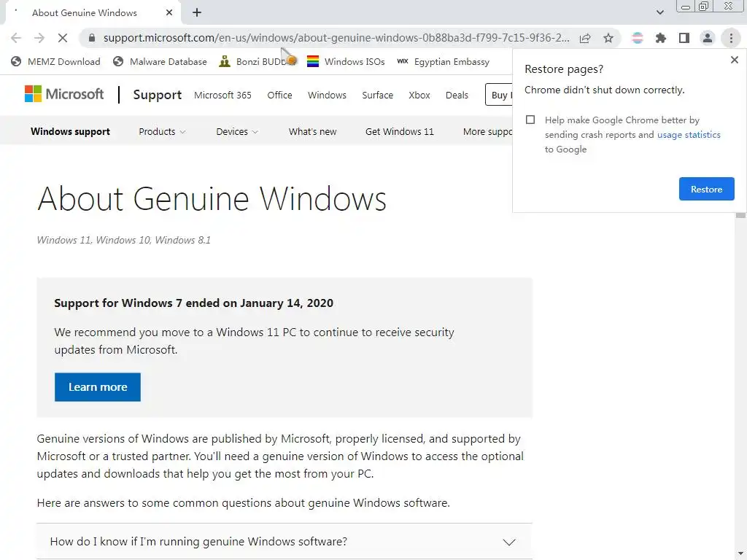Dismiss the Restore pages popup
Screen dimensions: 747x560
point(735,60)
